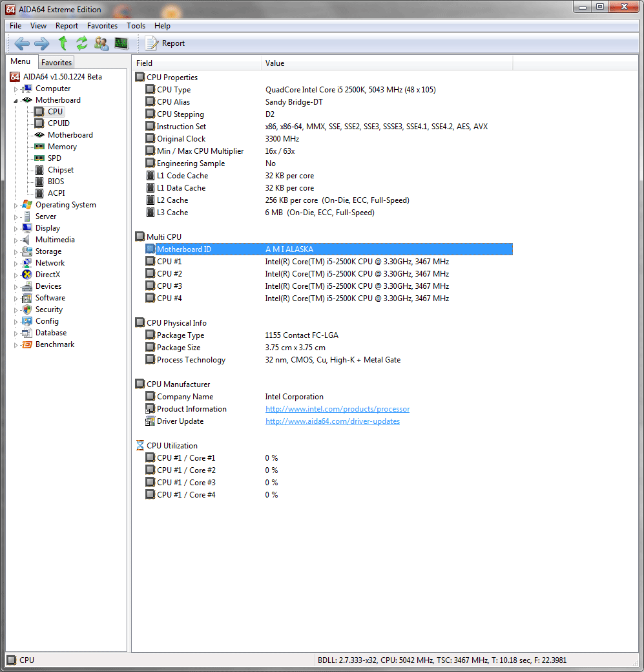
Task: Open the ACPI tree item icon
Action: click(x=39, y=193)
